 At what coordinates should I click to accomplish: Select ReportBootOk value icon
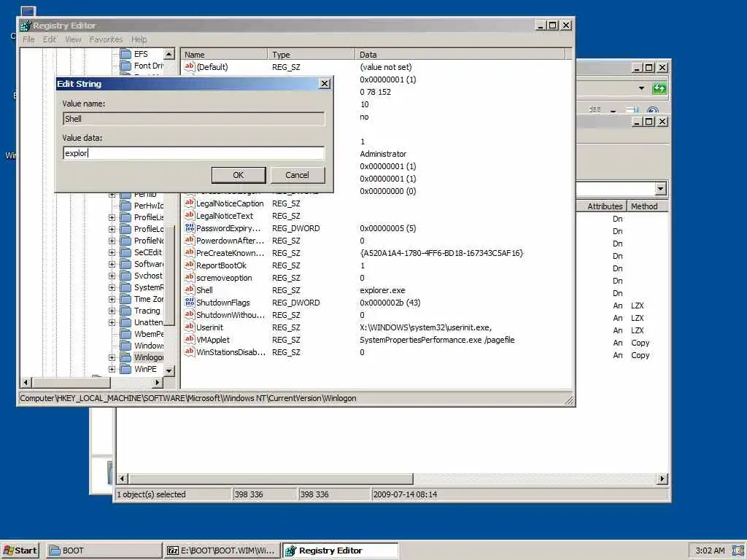(189, 265)
